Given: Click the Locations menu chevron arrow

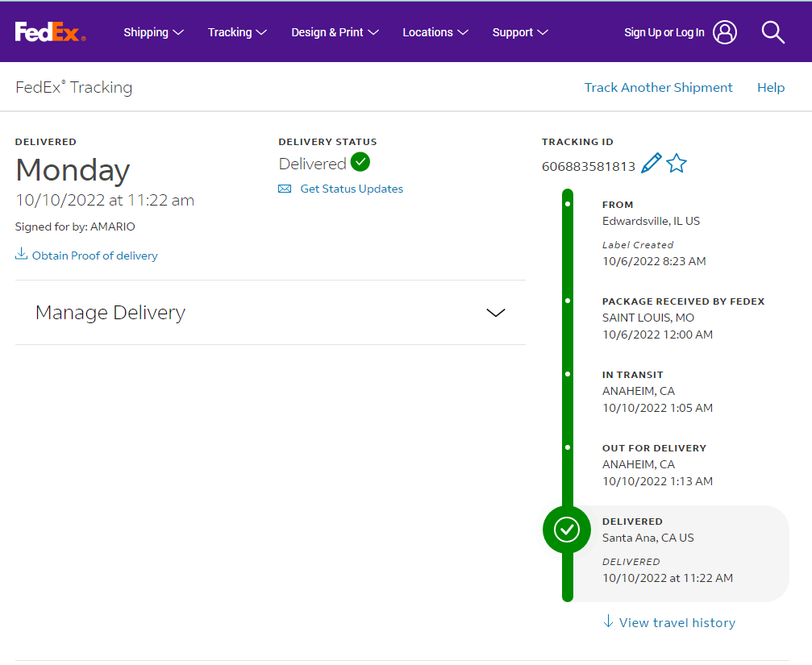Looking at the screenshot, I should click(463, 32).
